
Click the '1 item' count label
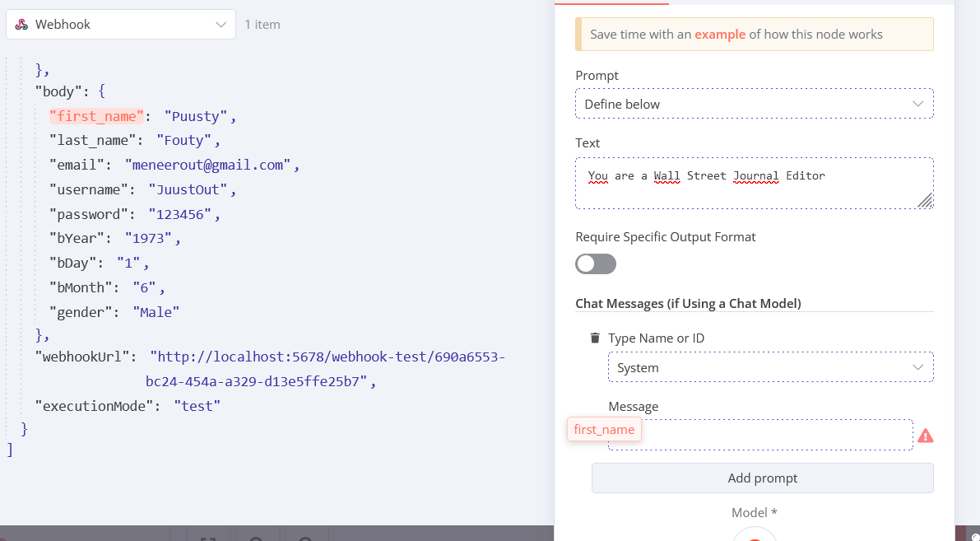click(x=262, y=25)
